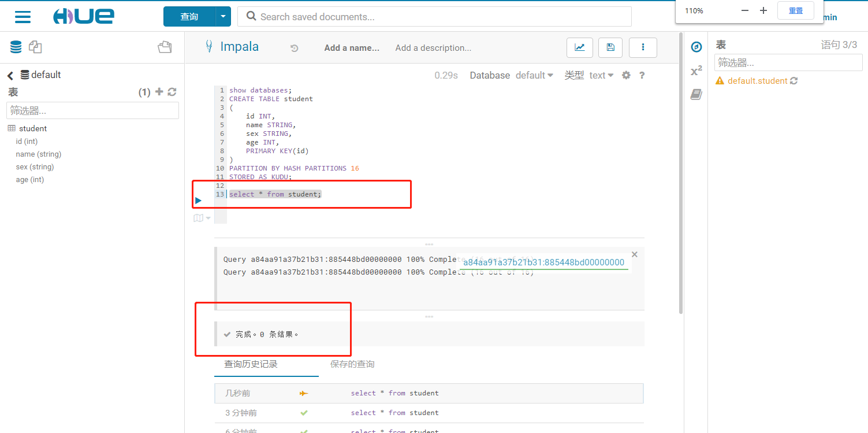Image resolution: width=868 pixels, height=433 pixels.
Task: Click editor line 2 CREATE TABLE student
Action: [271, 99]
